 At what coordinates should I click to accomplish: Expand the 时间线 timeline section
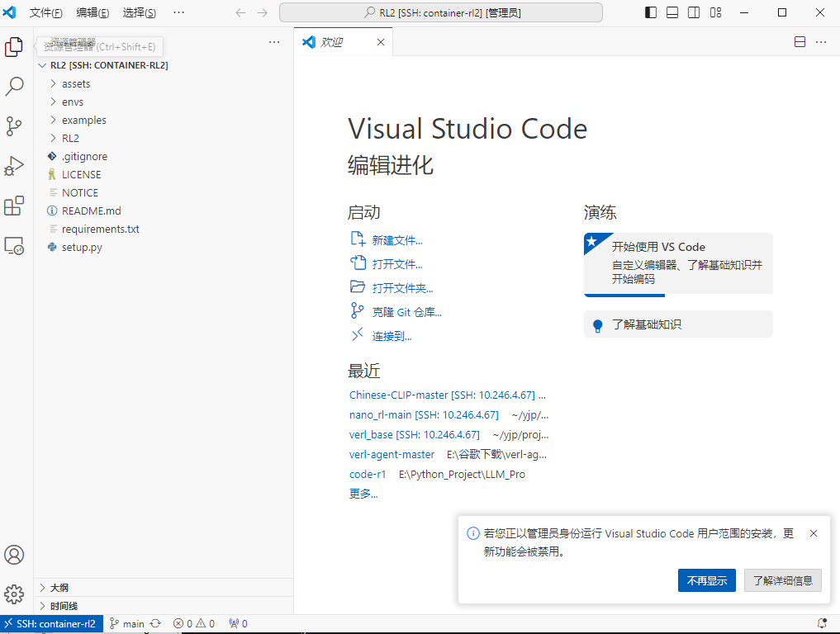pyautogui.click(x=164, y=606)
